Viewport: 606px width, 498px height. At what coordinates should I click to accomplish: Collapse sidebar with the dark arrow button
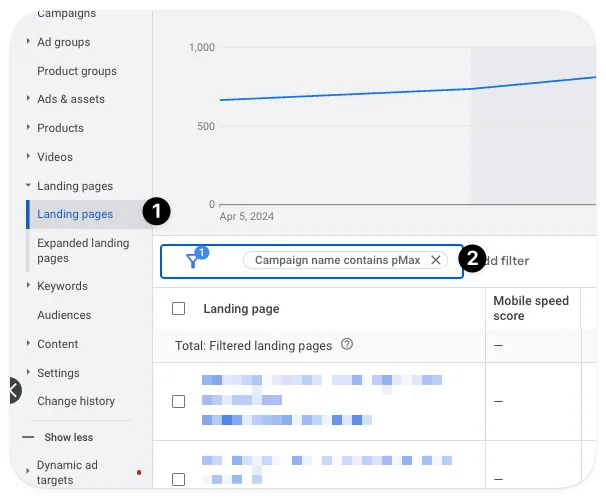tap(14, 390)
